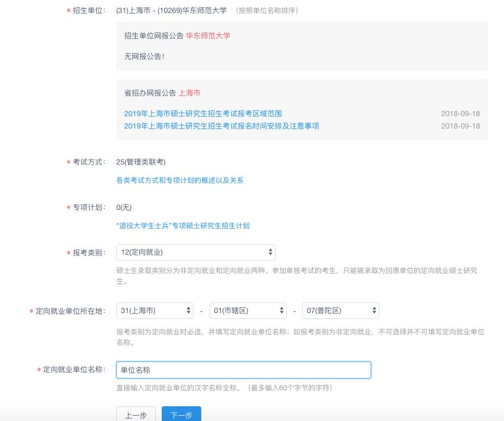
Task: Open the 各类考试方式和专项计划的概述 link
Action: tap(180, 180)
